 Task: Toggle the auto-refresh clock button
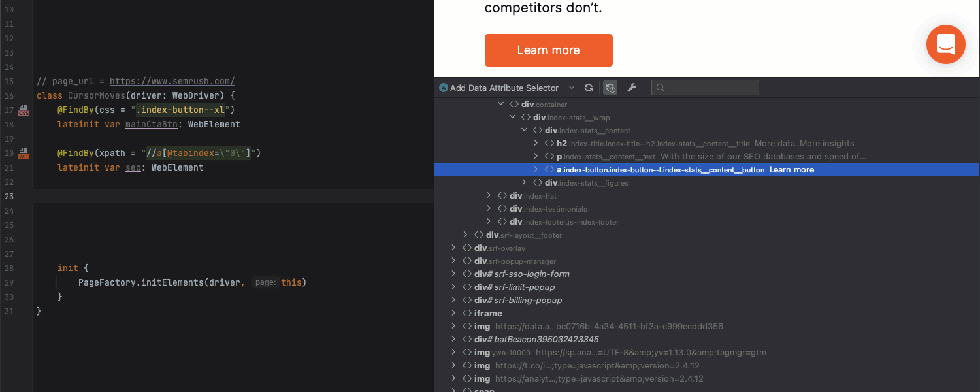(x=610, y=88)
